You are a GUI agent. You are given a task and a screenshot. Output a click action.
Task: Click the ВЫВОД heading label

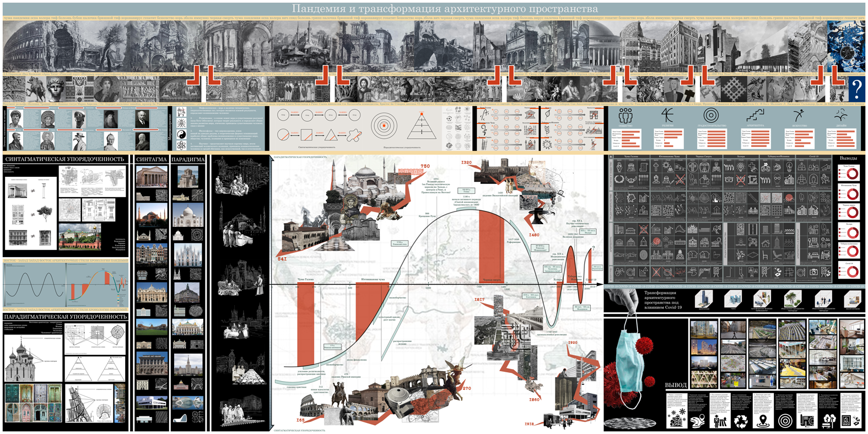[676, 385]
